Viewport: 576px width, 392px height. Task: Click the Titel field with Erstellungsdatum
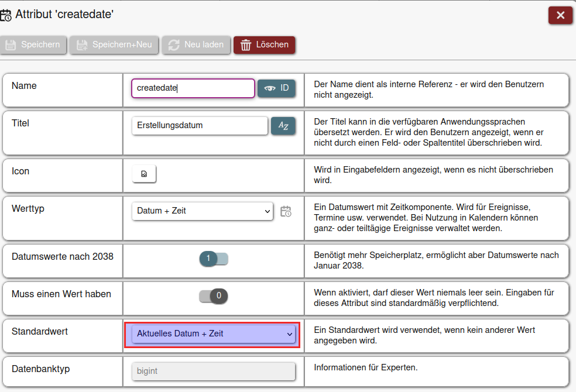(x=199, y=126)
